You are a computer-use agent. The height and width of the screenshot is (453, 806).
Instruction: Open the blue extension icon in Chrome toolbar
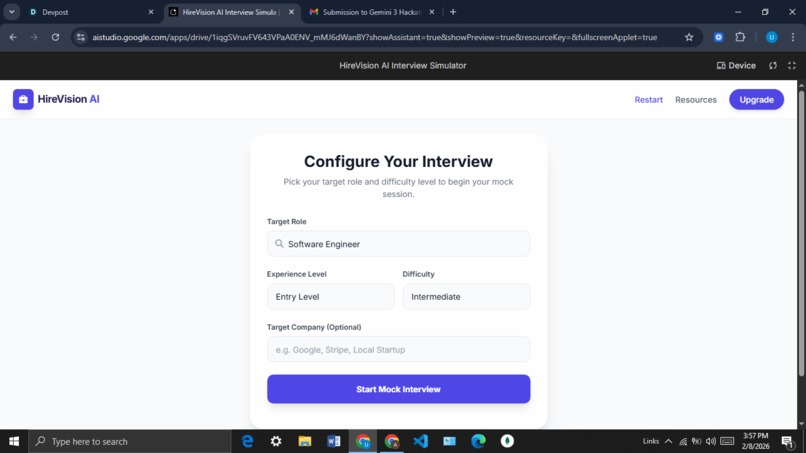pos(718,37)
